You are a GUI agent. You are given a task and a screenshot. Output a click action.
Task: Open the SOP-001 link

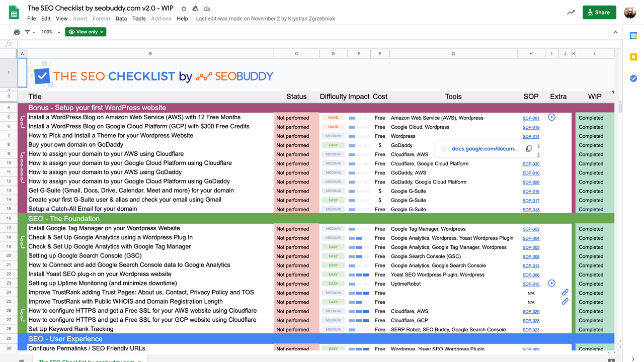tap(530, 117)
